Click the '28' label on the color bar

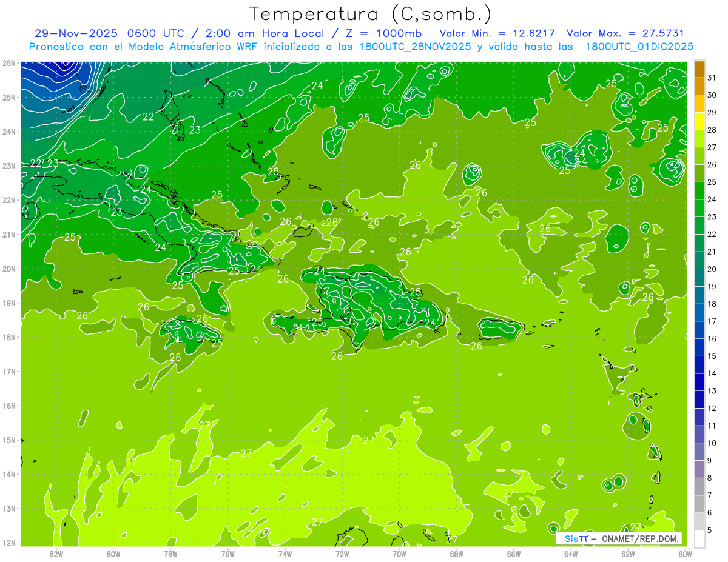(712, 130)
